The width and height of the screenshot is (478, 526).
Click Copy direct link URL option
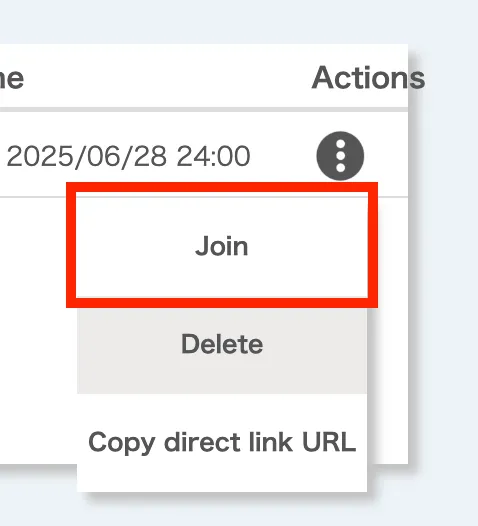tap(222, 442)
